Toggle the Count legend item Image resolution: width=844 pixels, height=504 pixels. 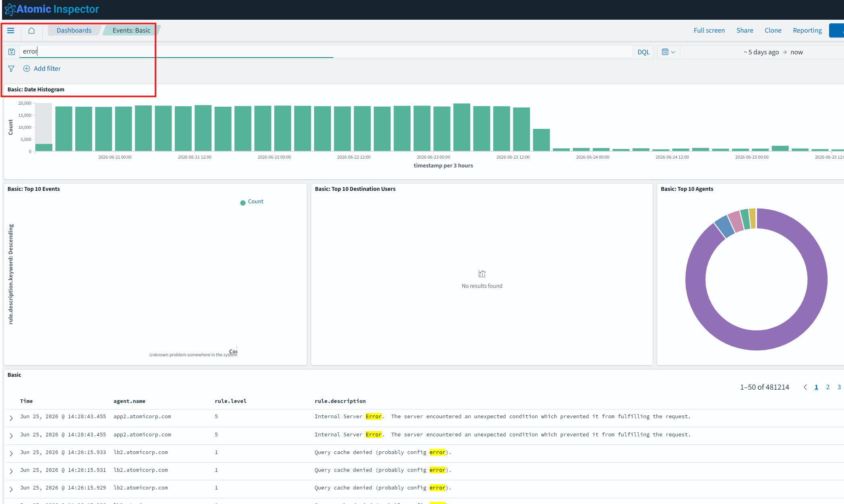point(252,202)
